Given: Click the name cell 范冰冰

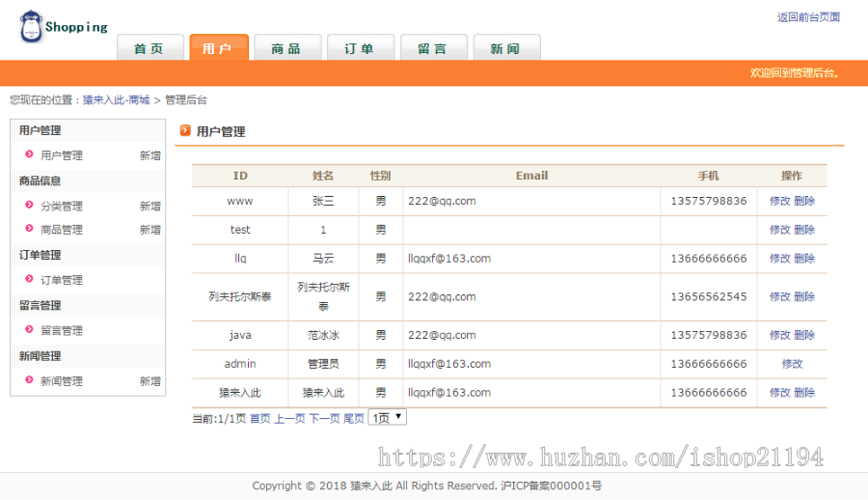Looking at the screenshot, I should click(323, 335).
